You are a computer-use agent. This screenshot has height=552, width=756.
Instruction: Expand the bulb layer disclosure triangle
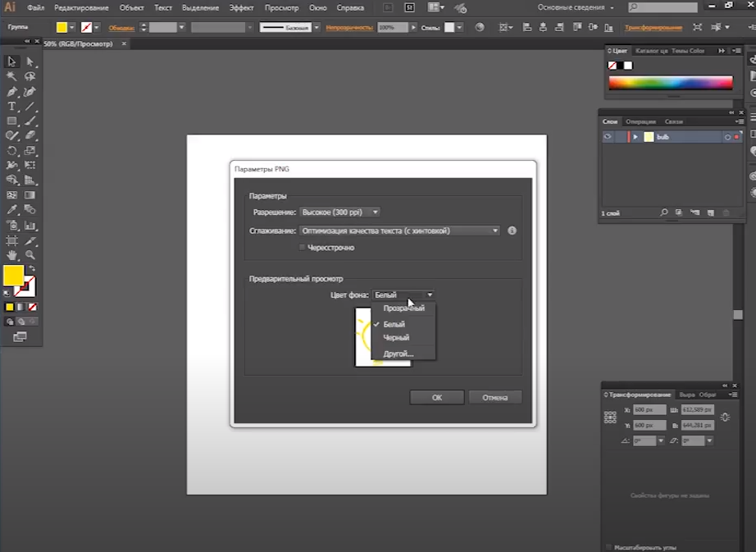635,137
